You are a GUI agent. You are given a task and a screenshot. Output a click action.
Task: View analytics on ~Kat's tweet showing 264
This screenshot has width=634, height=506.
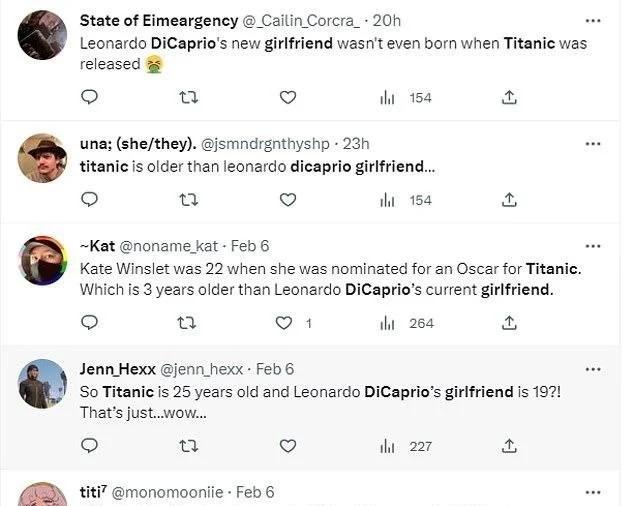(407, 323)
